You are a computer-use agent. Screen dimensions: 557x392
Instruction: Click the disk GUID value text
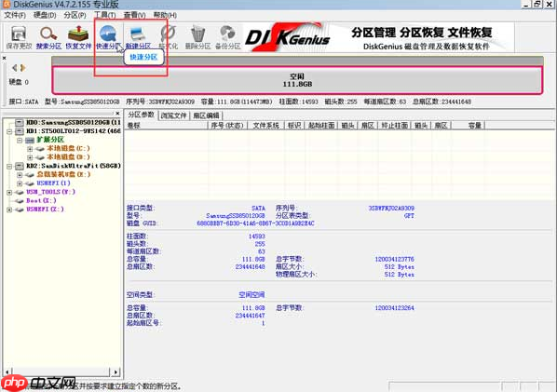coord(255,223)
